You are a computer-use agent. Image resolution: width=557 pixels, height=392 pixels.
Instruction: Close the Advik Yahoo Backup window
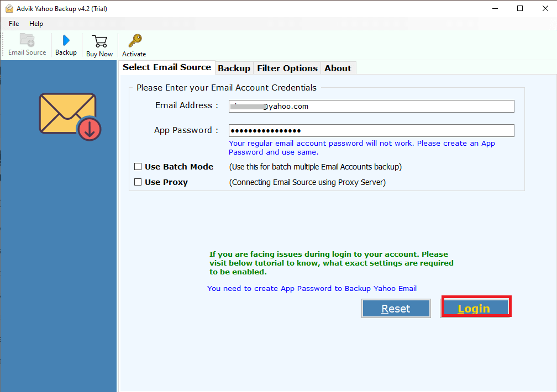(545, 8)
